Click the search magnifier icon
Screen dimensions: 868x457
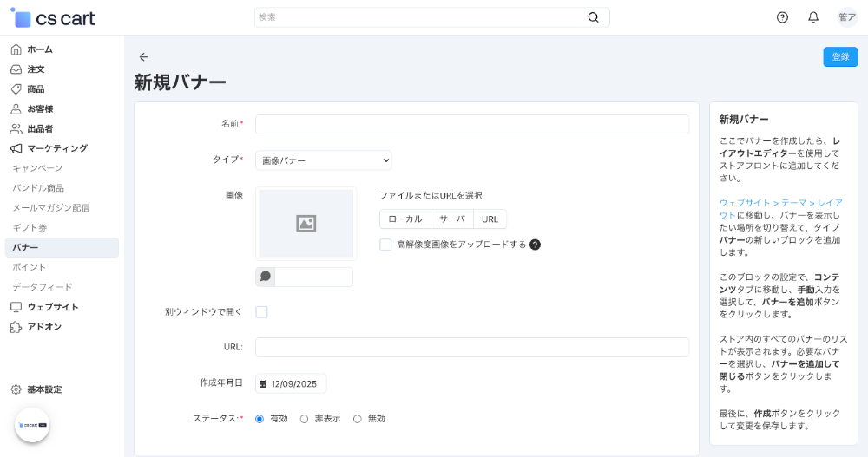click(593, 17)
